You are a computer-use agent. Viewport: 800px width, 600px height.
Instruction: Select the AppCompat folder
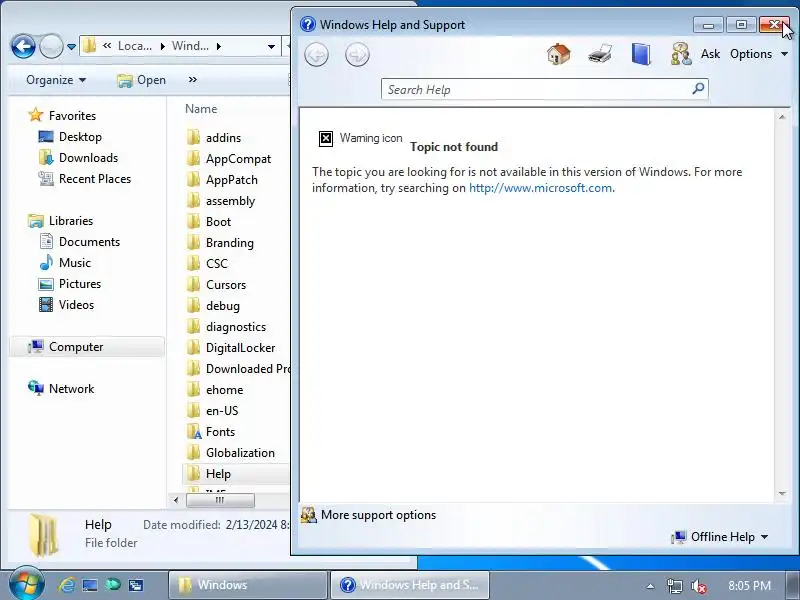229,159
